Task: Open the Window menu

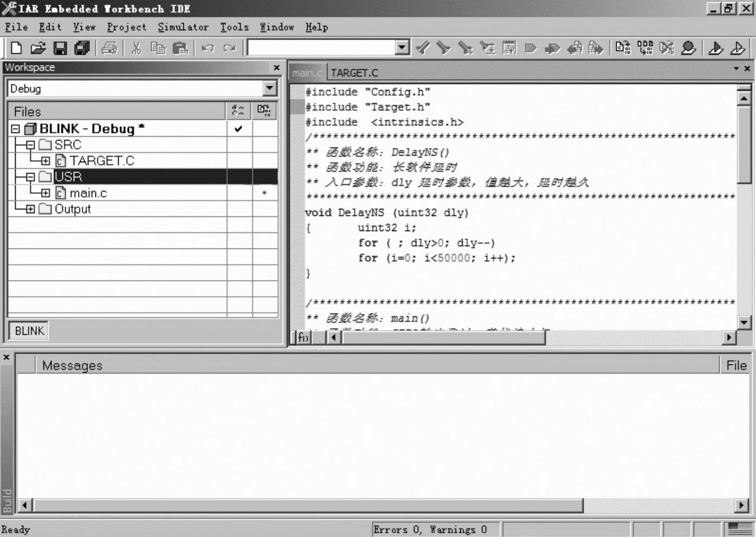Action: 276,27
